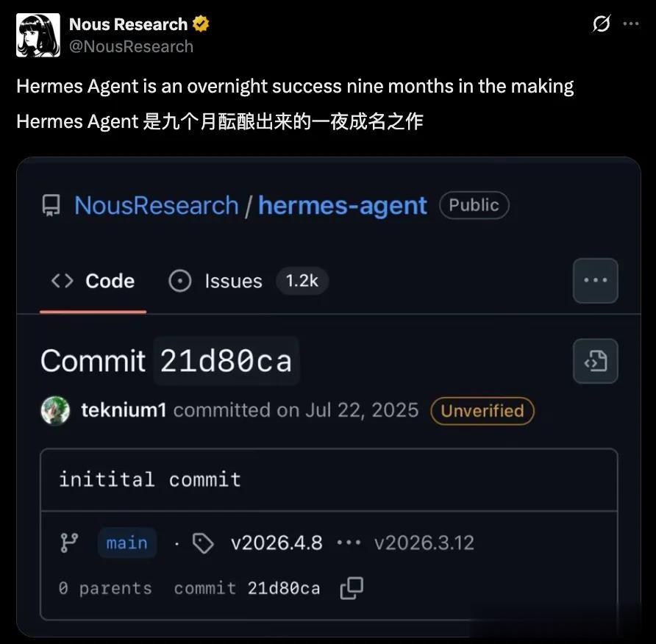Click the Public visibility badge
The width and height of the screenshot is (656, 644).
point(474,205)
